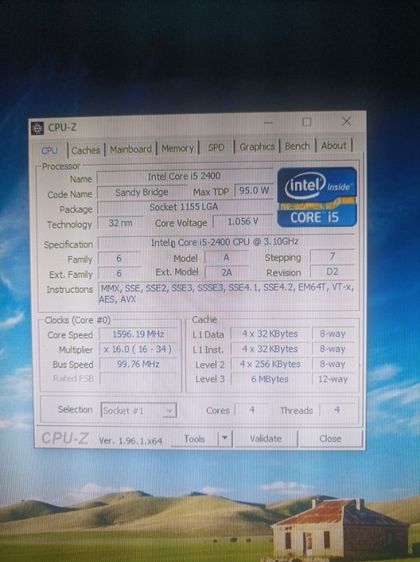Viewport: 420px width, 562px height.
Task: Click the Level 3 12-way value
Action: (x=333, y=379)
